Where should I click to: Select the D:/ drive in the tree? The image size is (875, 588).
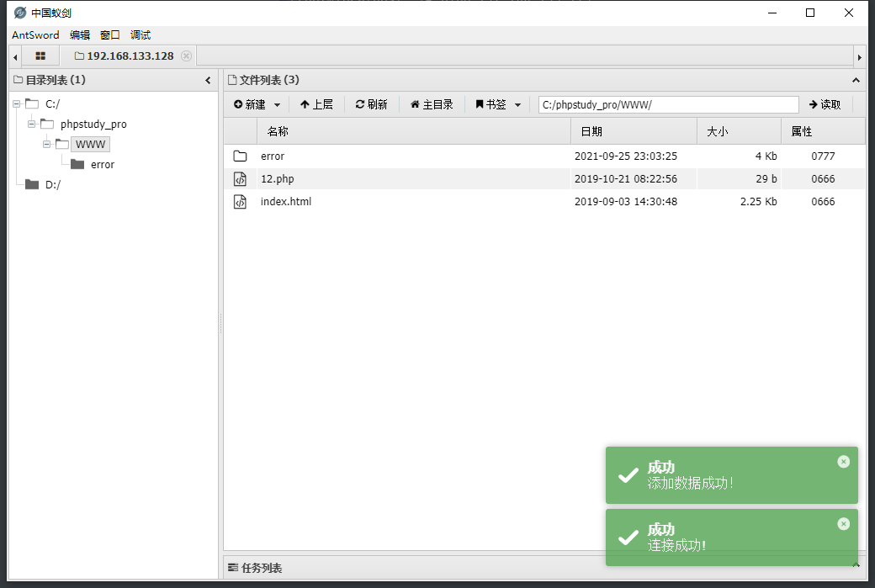tap(52, 185)
